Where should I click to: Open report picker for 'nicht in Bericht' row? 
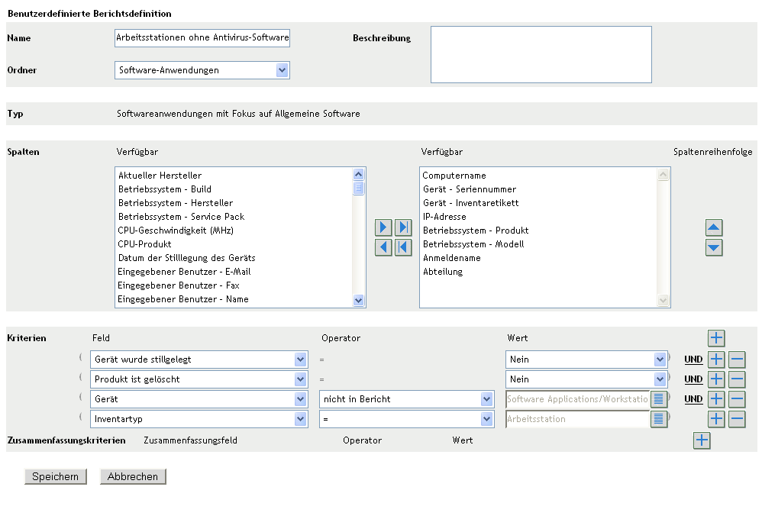pyautogui.click(x=658, y=399)
